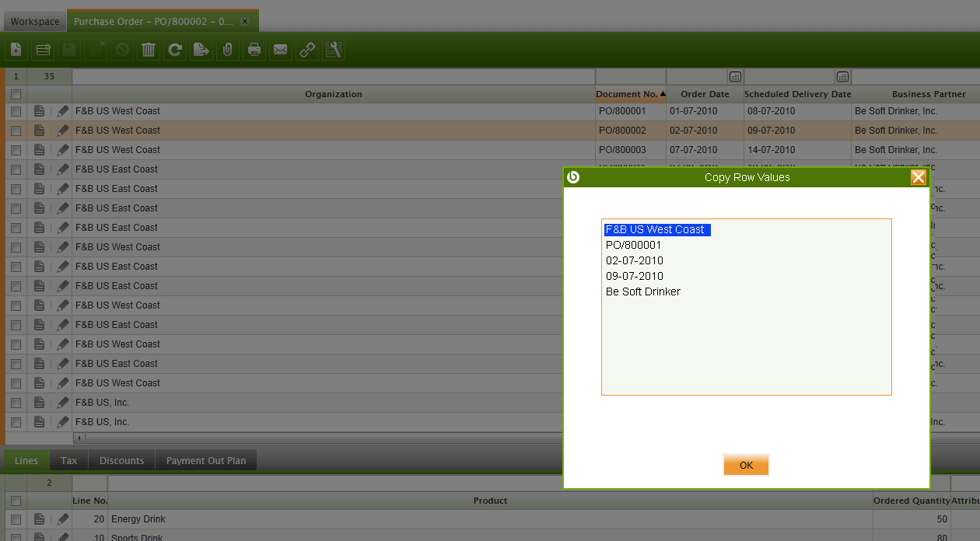Screen dimensions: 980x541
Task: Click the refresh toolbar icon
Action: point(175,51)
